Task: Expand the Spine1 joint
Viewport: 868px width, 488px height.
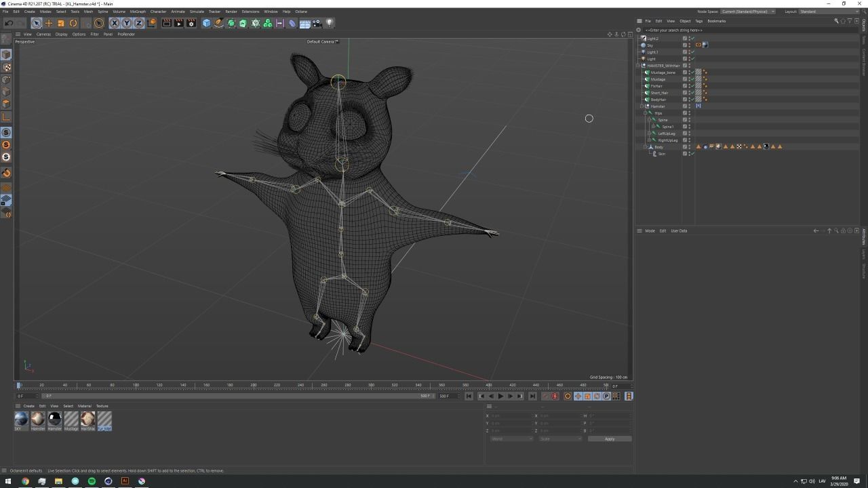Action: [652, 127]
